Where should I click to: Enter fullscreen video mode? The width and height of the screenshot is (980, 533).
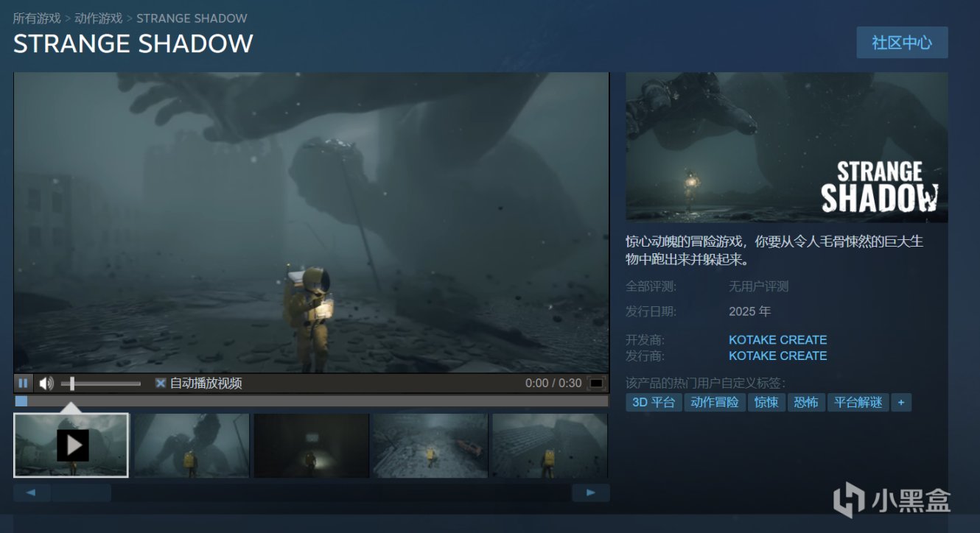coord(596,384)
